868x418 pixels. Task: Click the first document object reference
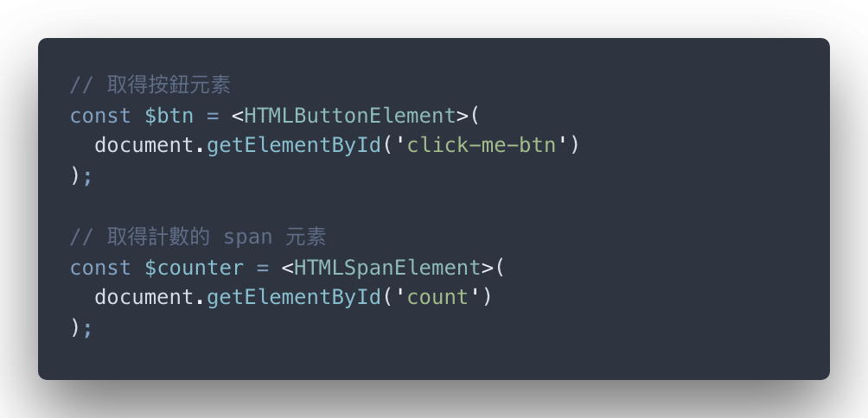(144, 145)
